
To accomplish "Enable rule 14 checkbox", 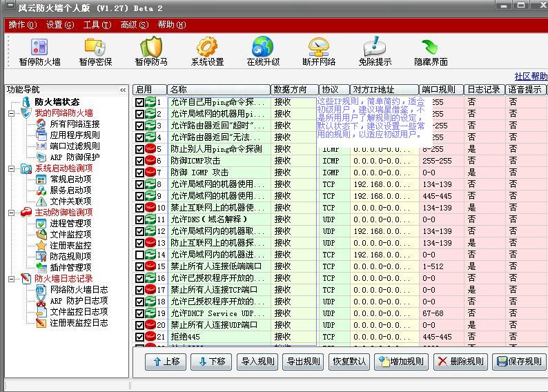I will coord(139,255).
